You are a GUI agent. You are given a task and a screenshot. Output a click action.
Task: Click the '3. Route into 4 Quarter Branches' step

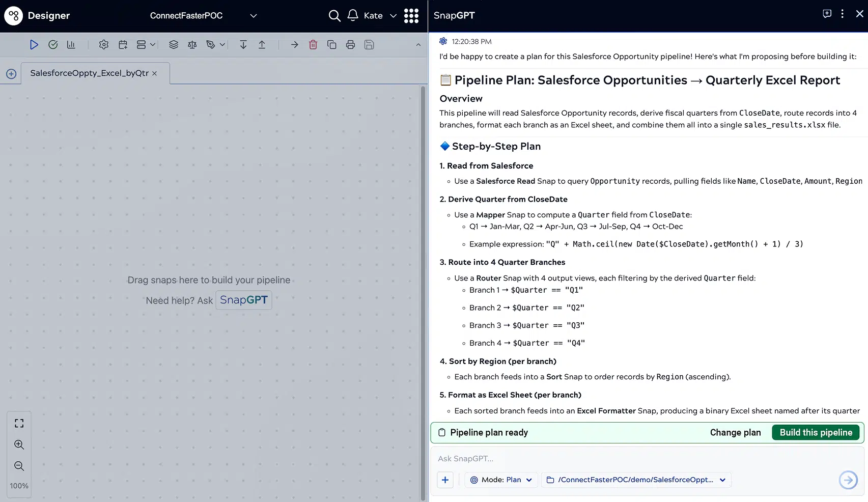tap(502, 263)
